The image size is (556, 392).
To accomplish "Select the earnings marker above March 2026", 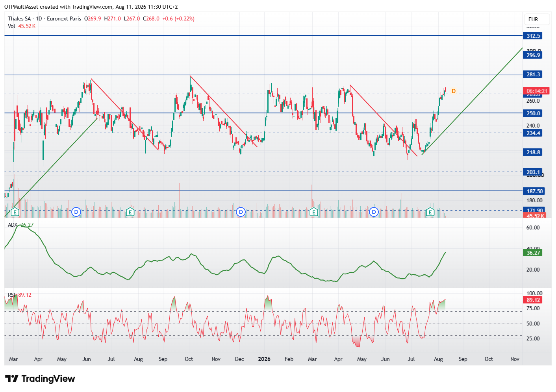I will coord(313,213).
